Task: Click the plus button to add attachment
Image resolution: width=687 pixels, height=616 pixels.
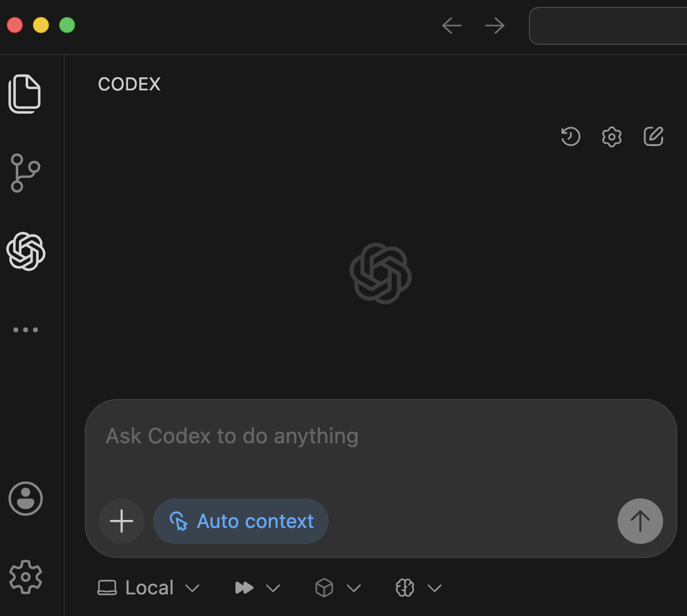Action: coord(122,521)
